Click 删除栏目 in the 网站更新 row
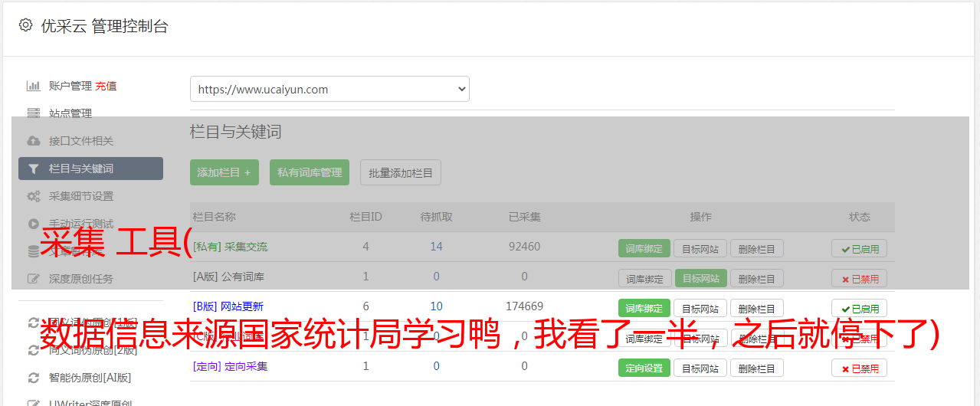This screenshot has height=406, width=980. [756, 308]
